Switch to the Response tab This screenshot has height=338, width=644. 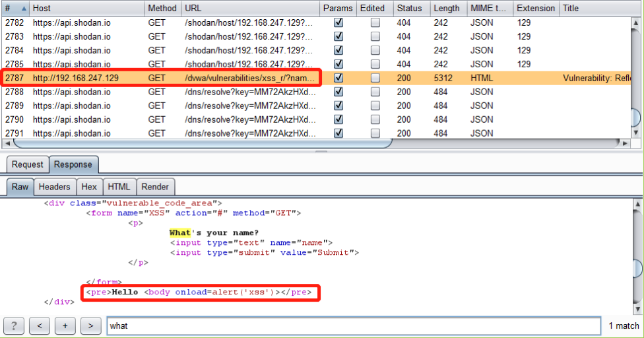(73, 164)
